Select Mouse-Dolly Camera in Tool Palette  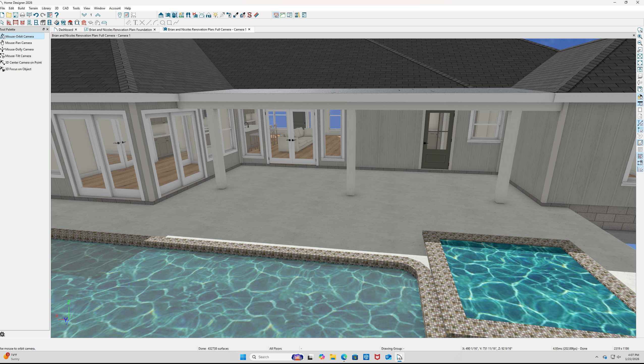[x=19, y=49]
